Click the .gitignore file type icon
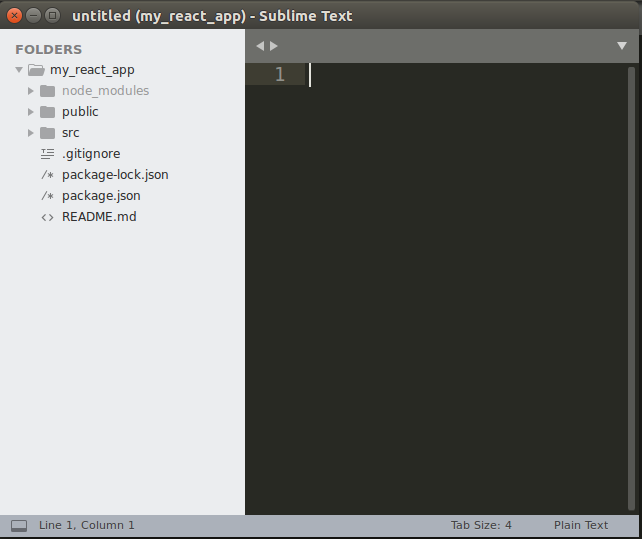The width and height of the screenshot is (642, 539). pyautogui.click(x=47, y=154)
